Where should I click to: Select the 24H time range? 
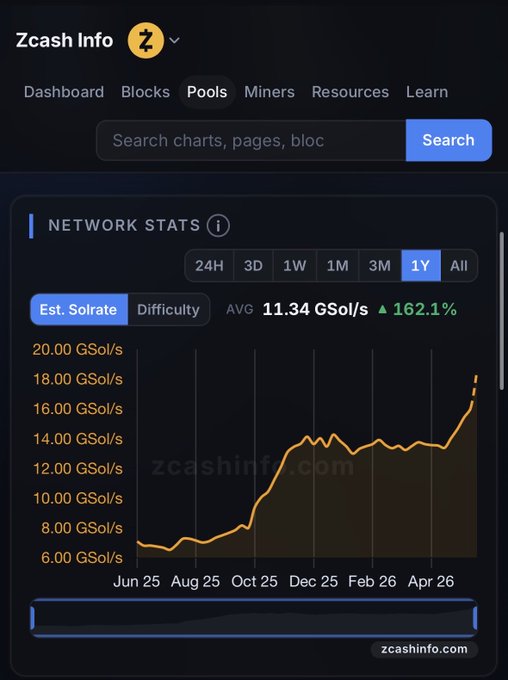(209, 265)
